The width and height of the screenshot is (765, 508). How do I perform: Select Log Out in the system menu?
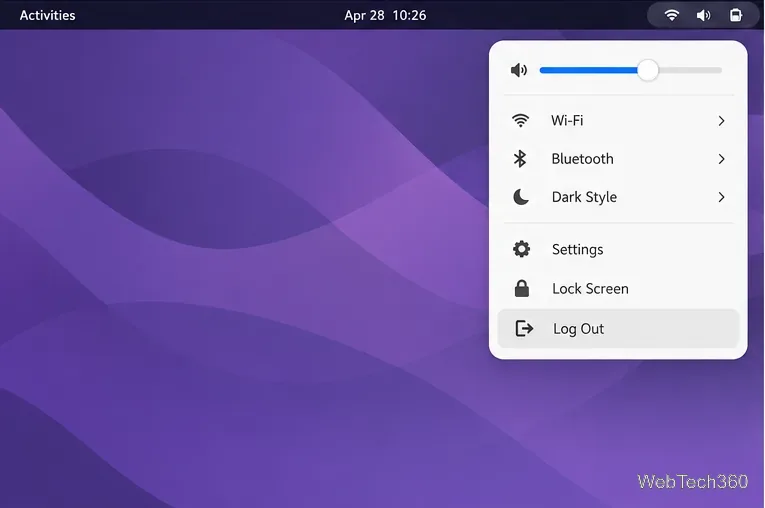pyautogui.click(x=618, y=328)
